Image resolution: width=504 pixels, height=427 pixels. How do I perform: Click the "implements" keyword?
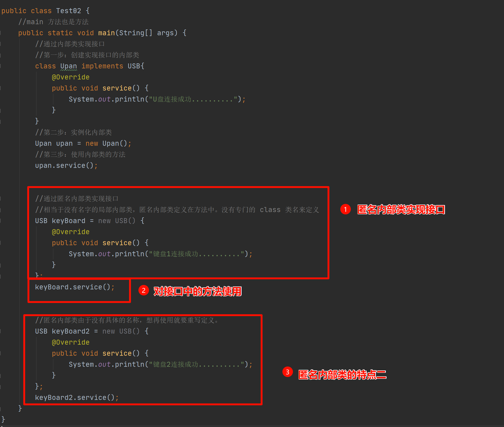click(x=102, y=66)
